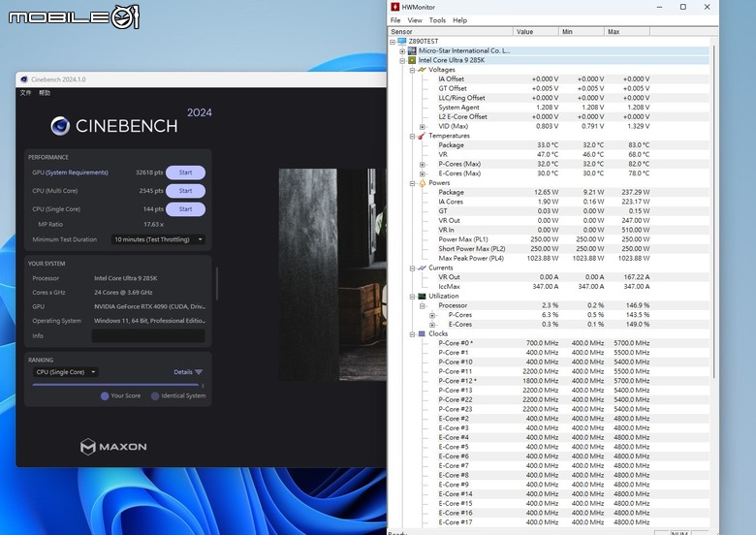Click the Info input field in Cinebench
Image resolution: width=756 pixels, height=535 pixels.
click(148, 336)
